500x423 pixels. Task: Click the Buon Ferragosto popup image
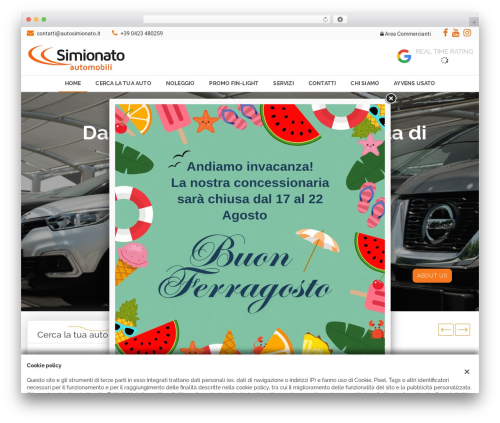click(250, 229)
